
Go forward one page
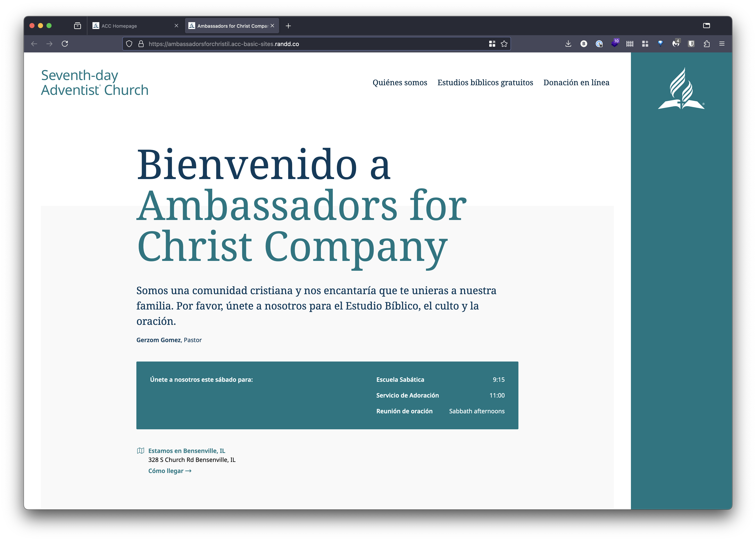pos(49,44)
